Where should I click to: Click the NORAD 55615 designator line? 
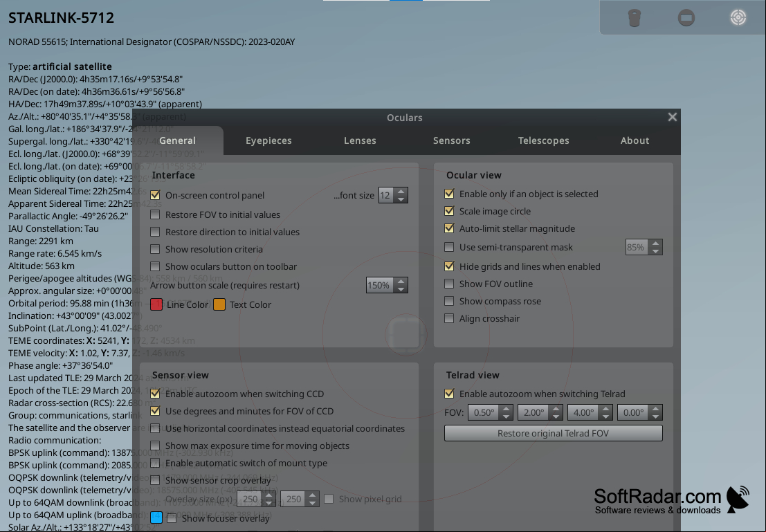point(152,42)
